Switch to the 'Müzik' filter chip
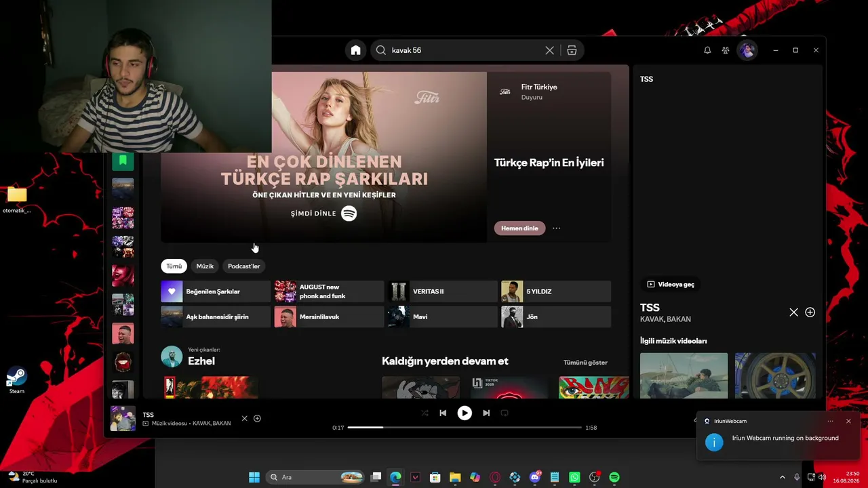The width and height of the screenshot is (868, 488). coord(205,266)
